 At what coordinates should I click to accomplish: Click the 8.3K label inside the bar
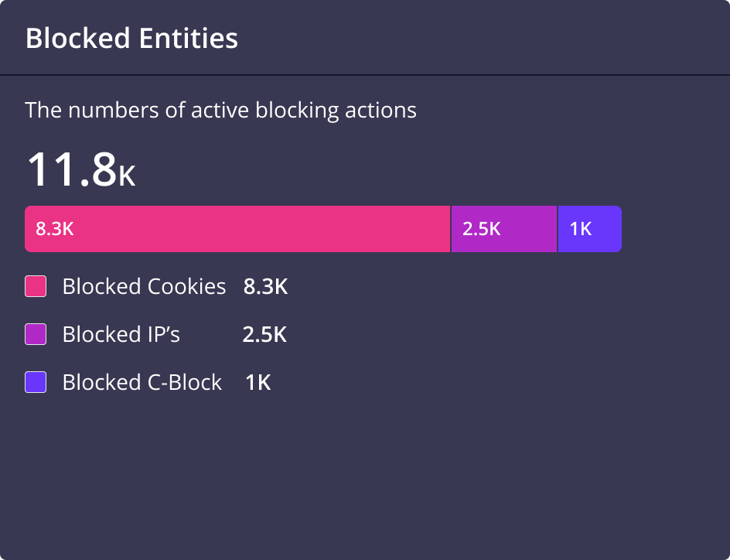click(x=55, y=229)
